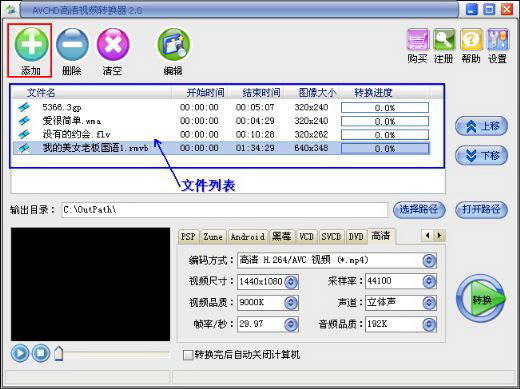Click the film icon beside 我的美女老板国语1.rmvb
Image resolution: width=520 pixels, height=389 pixels.
(x=24, y=148)
